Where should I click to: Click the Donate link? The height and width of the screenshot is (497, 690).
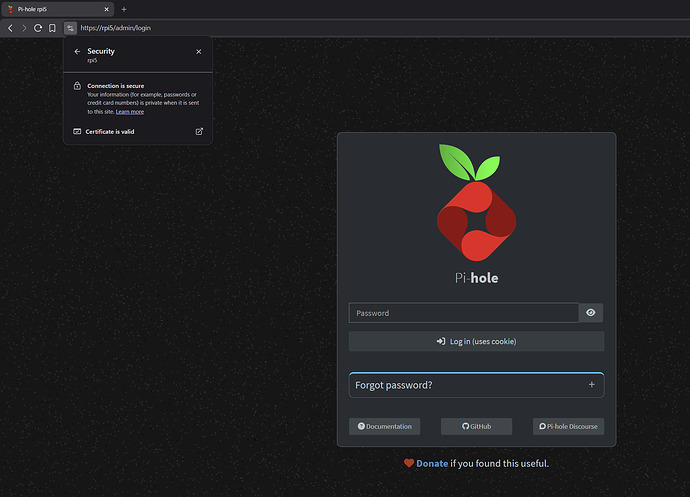pyautogui.click(x=432, y=463)
